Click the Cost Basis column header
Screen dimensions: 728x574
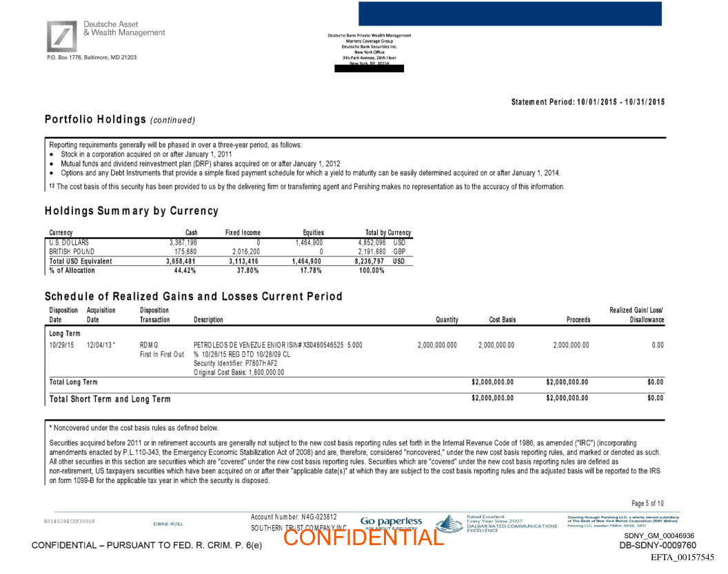point(502,320)
